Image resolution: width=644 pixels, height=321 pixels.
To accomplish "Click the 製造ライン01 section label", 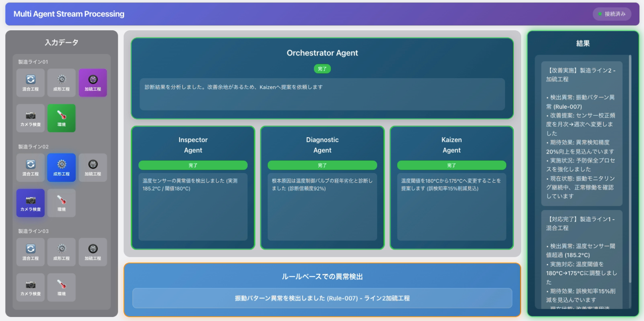I will (33, 62).
